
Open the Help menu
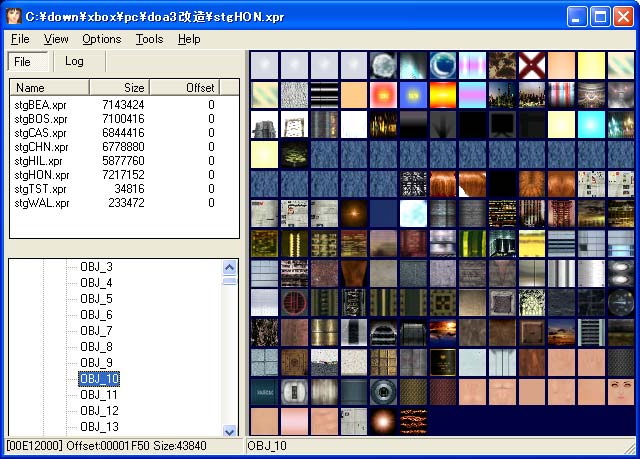pos(189,39)
